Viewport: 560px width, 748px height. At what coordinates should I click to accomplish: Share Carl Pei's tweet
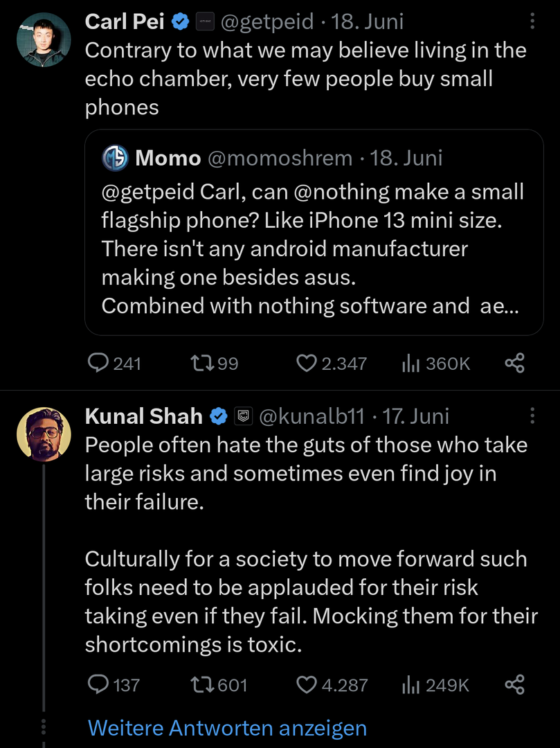[514, 363]
